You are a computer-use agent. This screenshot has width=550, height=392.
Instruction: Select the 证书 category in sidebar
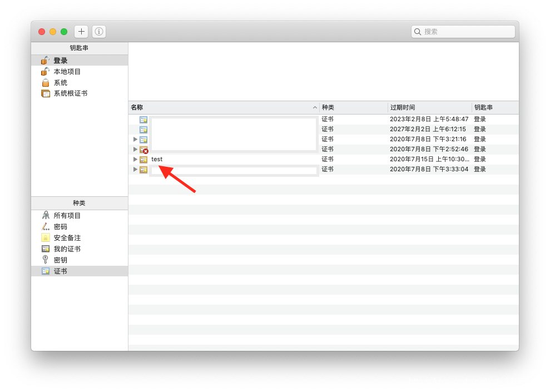[x=80, y=271]
